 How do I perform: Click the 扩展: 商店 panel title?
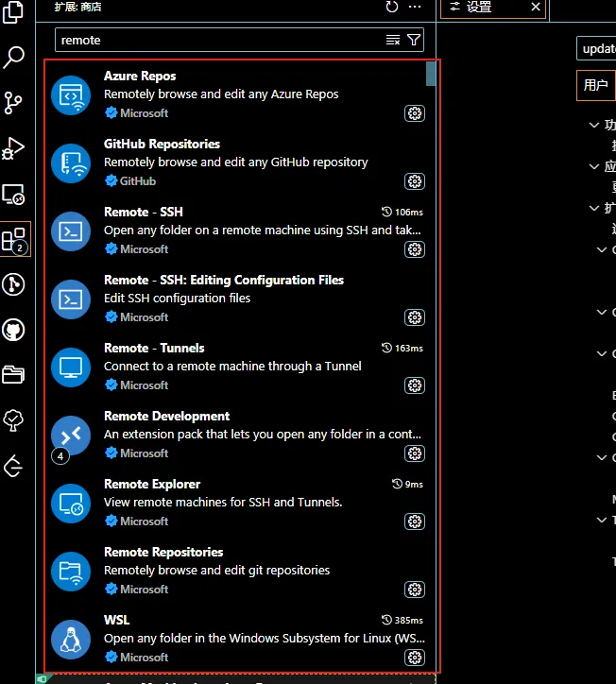tap(77, 7)
